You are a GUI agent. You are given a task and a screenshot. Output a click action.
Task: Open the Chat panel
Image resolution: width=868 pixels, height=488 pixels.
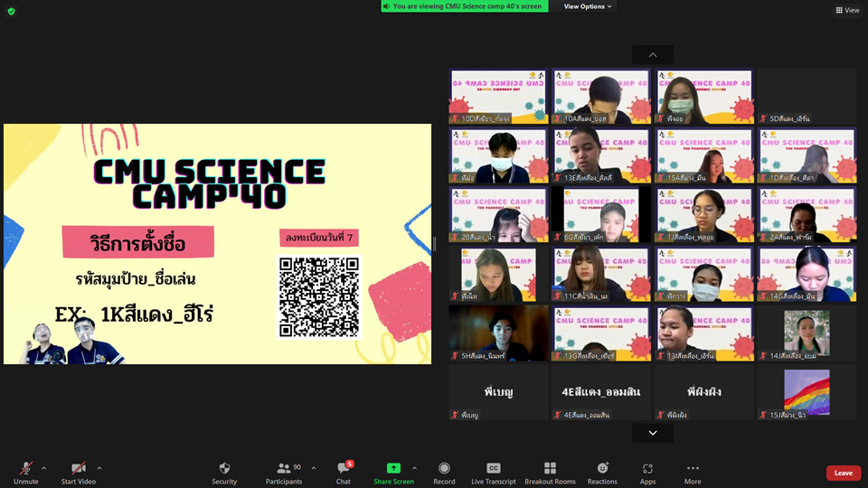pos(344,468)
